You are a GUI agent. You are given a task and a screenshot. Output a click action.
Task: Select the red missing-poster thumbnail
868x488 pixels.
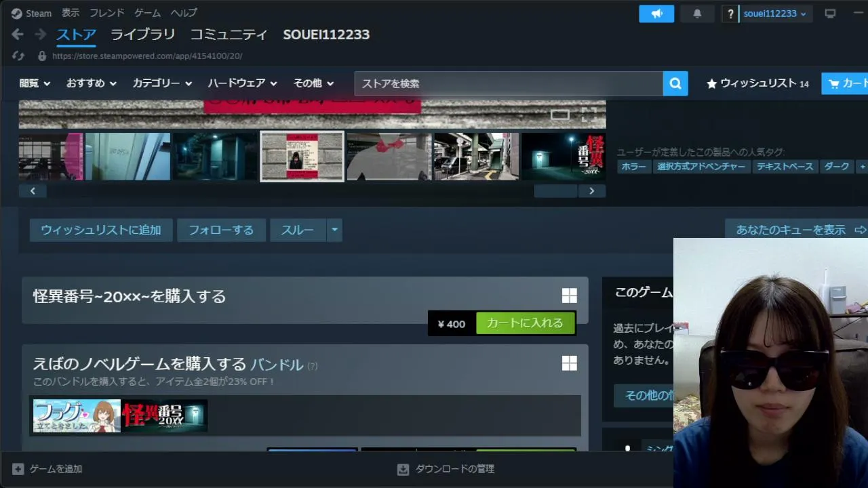pyautogui.click(x=302, y=157)
